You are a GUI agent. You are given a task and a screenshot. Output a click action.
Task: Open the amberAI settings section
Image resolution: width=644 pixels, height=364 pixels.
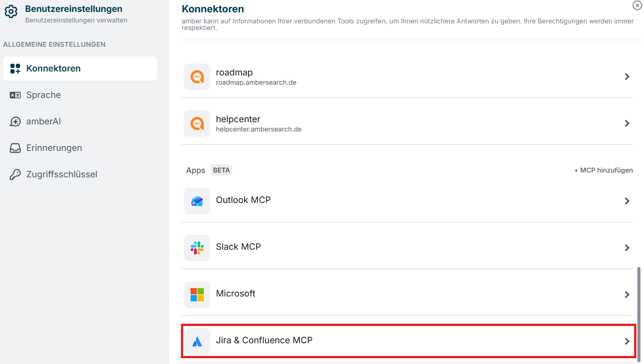coord(80,121)
